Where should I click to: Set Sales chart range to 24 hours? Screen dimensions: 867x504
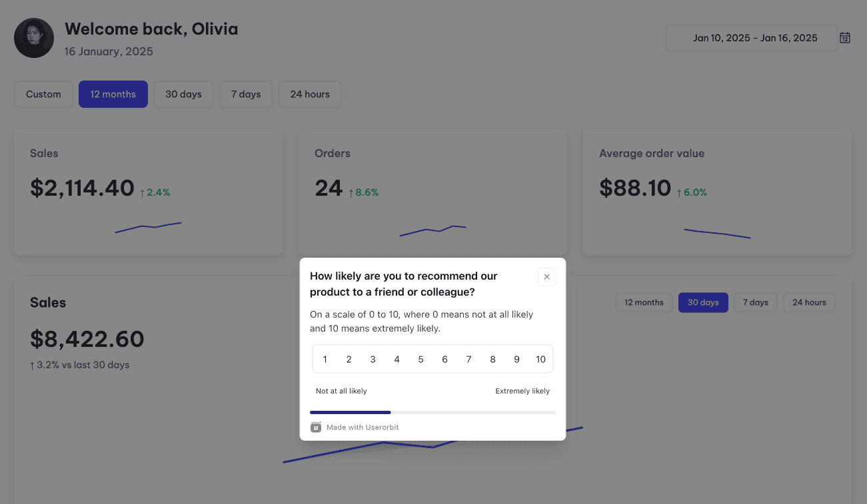(809, 302)
